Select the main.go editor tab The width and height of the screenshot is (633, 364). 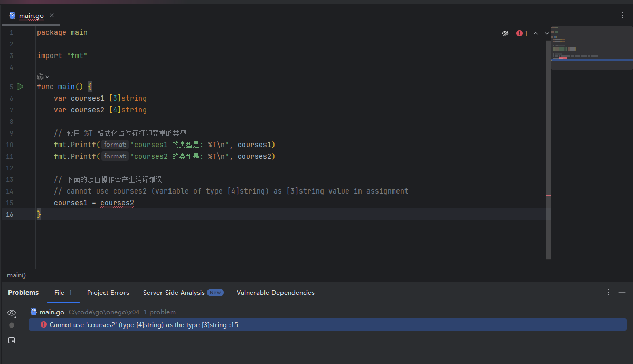31,16
